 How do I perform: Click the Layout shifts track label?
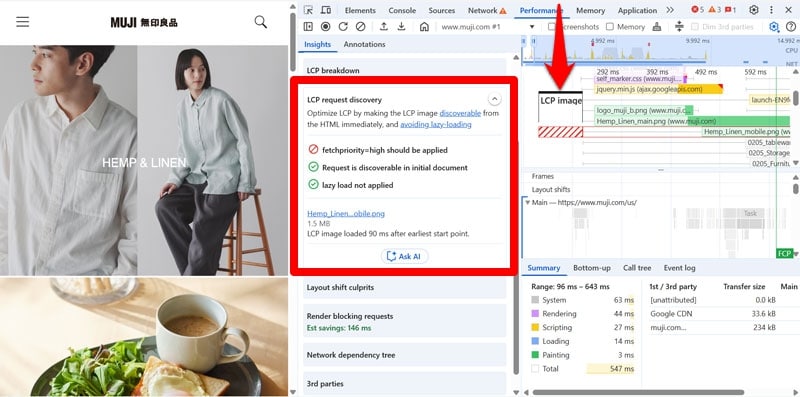click(551, 189)
